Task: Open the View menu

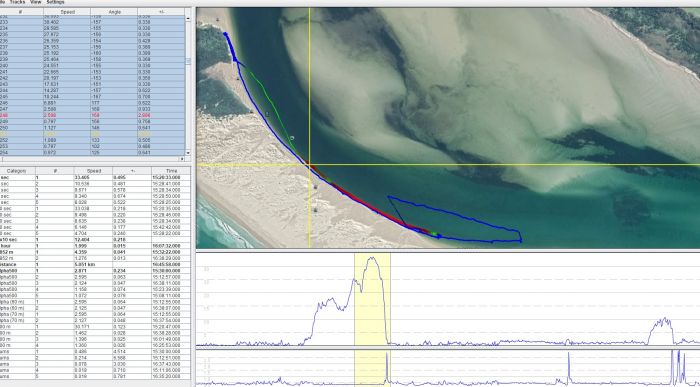Action: (x=35, y=2)
